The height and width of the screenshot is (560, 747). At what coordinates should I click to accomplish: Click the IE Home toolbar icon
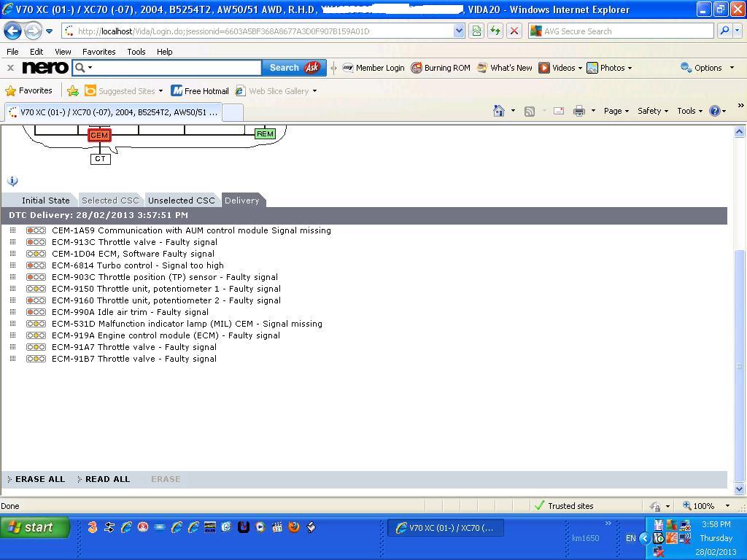pos(499,111)
